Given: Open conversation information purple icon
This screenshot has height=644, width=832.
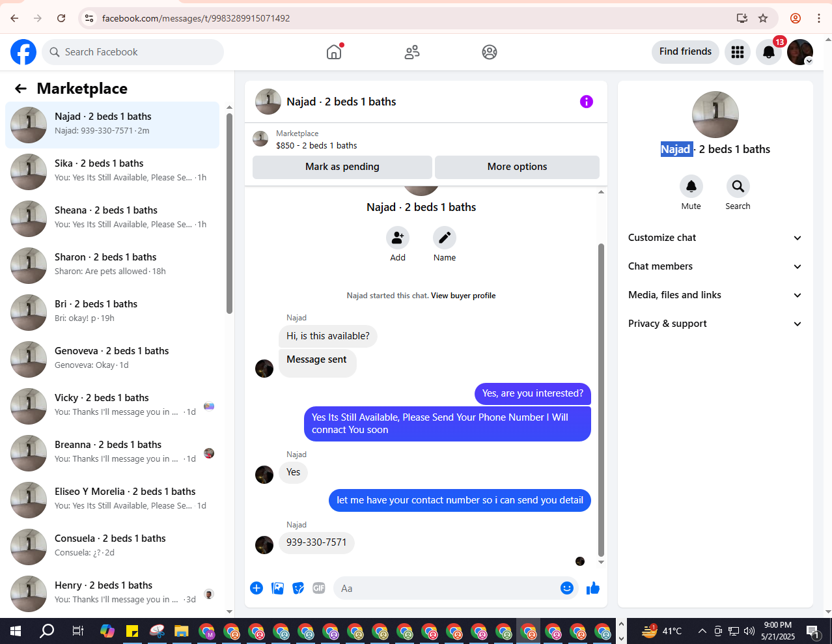Looking at the screenshot, I should pyautogui.click(x=587, y=102).
